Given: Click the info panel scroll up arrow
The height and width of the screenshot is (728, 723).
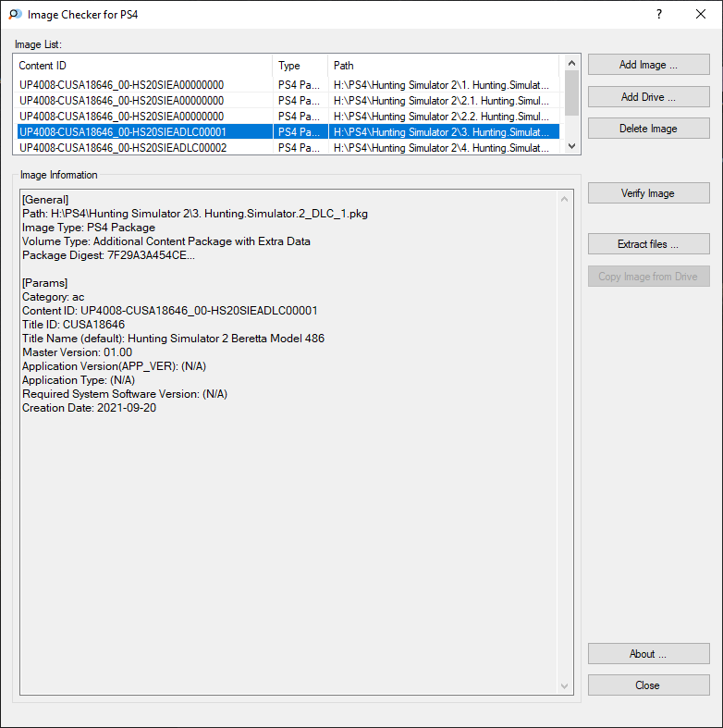Looking at the screenshot, I should 564,199.
